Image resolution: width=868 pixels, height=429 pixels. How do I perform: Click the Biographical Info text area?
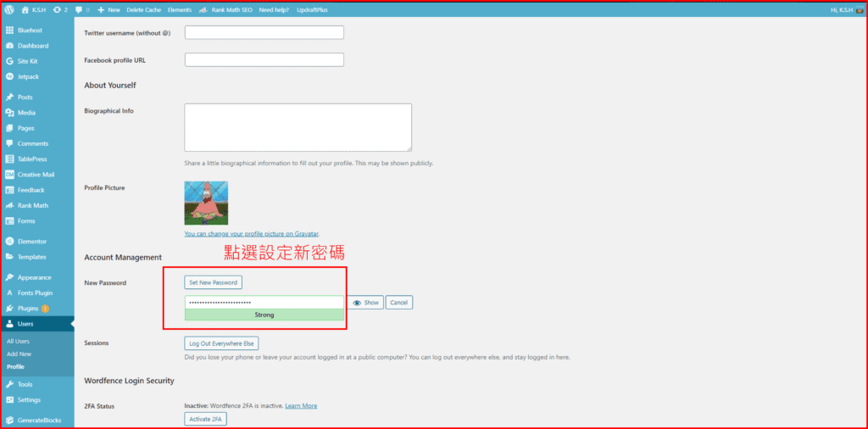click(x=298, y=127)
